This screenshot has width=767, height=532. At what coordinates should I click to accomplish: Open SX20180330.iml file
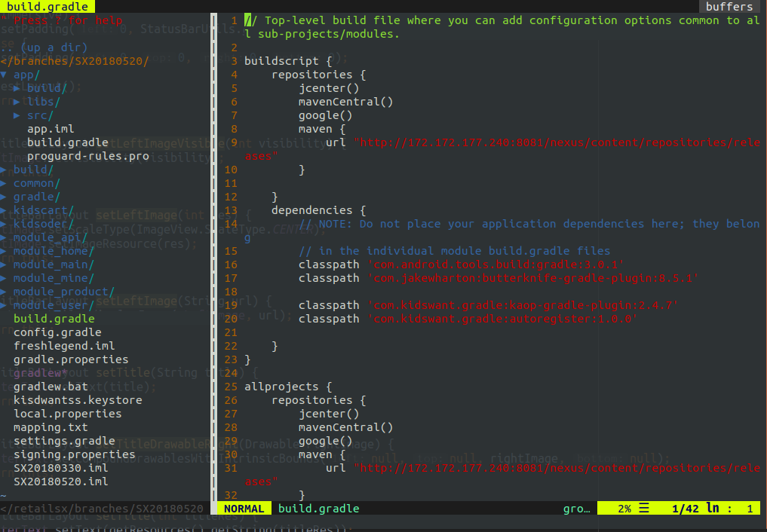tap(60, 468)
